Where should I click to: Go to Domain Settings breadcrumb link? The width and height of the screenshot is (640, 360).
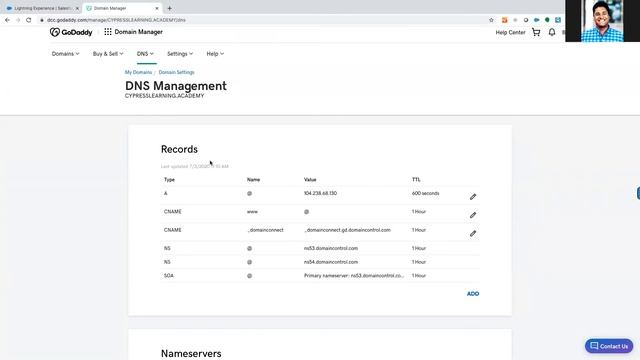(176, 72)
